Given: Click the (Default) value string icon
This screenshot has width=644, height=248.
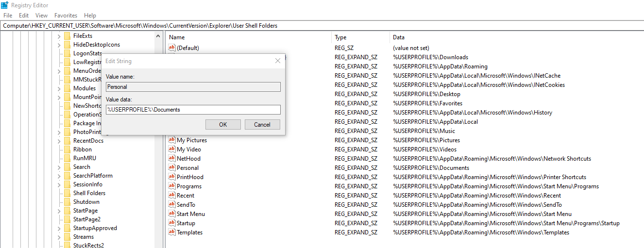Looking at the screenshot, I should click(171, 48).
